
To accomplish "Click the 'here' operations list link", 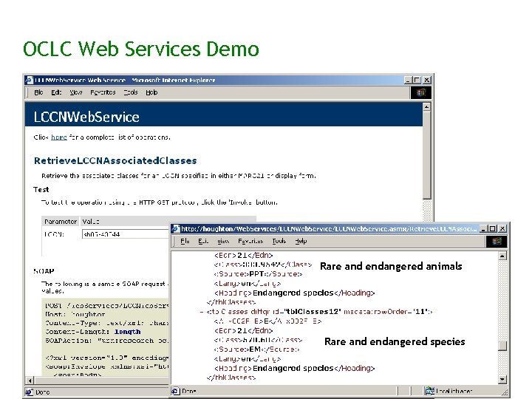I will tap(58, 137).
